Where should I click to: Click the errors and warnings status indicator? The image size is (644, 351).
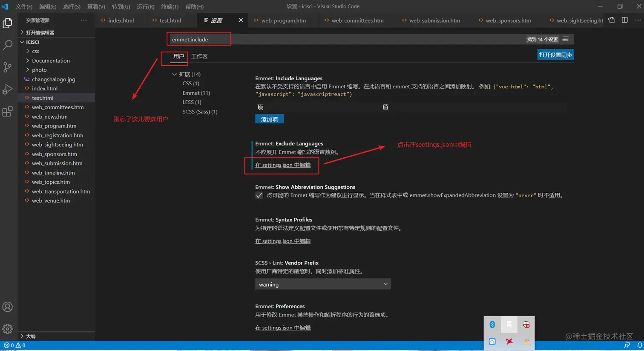point(15,345)
